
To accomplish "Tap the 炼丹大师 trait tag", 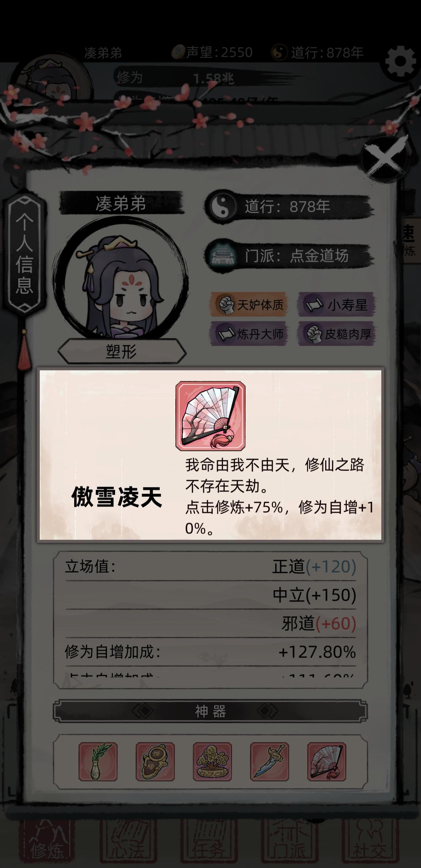I will pyautogui.click(x=249, y=334).
